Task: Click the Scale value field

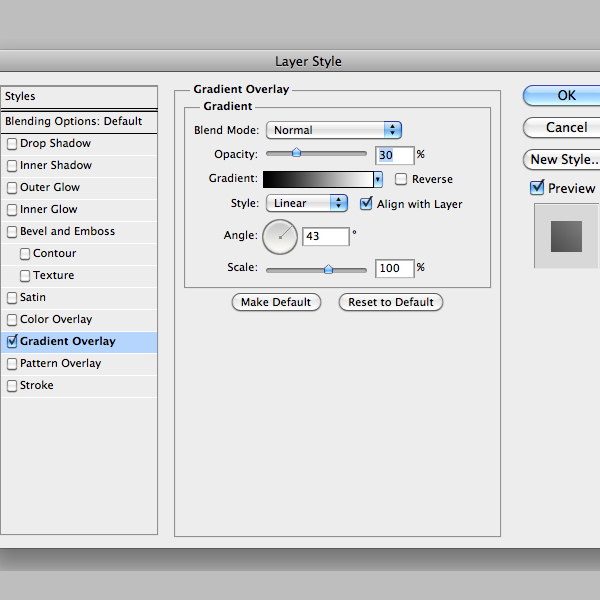Action: tap(395, 268)
